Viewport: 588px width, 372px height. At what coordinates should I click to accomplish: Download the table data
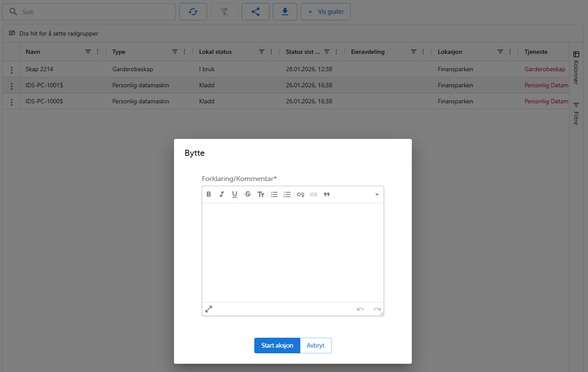(285, 12)
